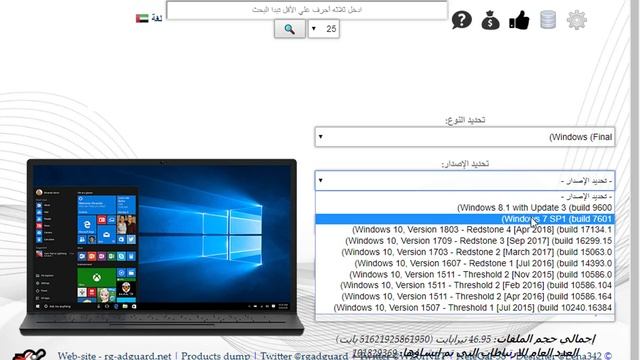Open the لغة language link

click(x=157, y=18)
